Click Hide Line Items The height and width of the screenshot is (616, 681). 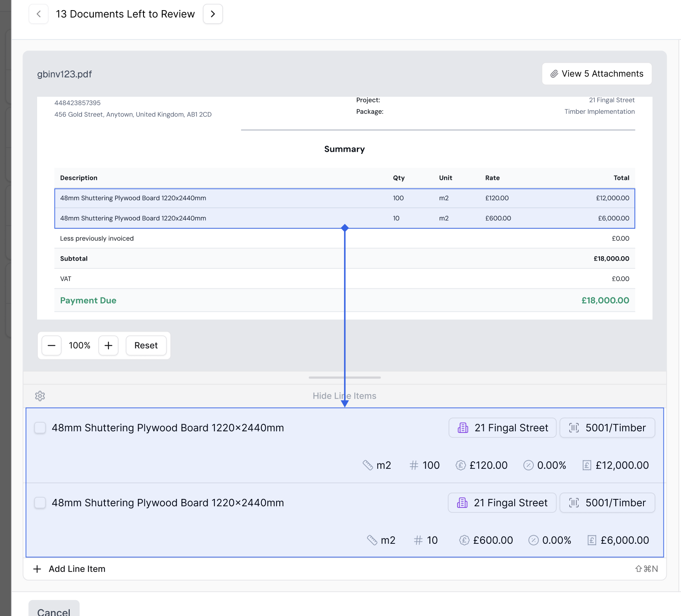[345, 396]
